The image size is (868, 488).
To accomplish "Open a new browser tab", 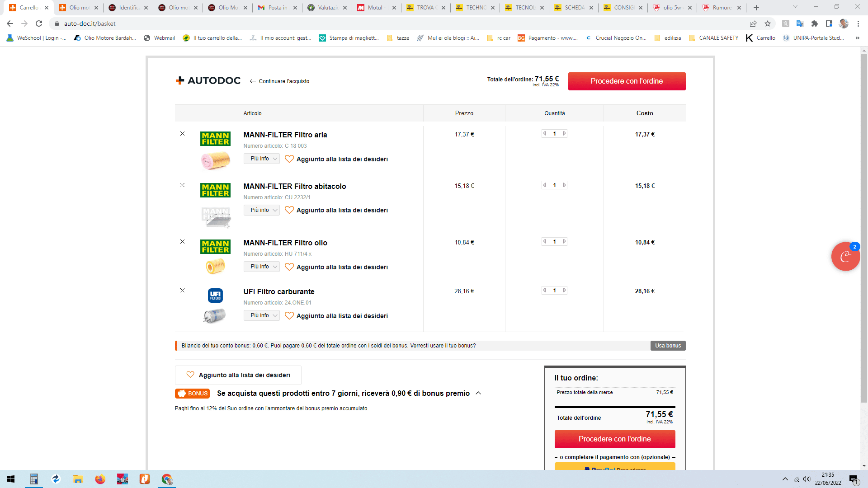I will [x=756, y=8].
